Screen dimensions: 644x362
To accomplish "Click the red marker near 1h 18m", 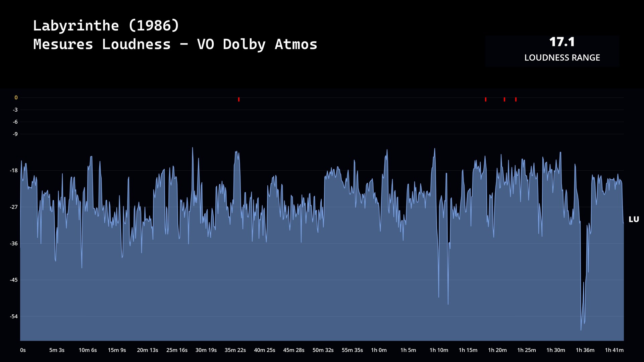I will pyautogui.click(x=486, y=100).
